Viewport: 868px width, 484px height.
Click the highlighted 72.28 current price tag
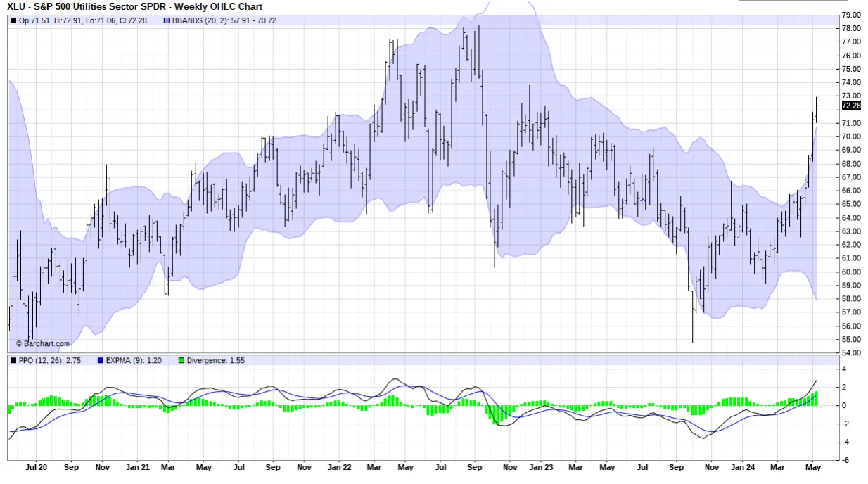[x=851, y=106]
